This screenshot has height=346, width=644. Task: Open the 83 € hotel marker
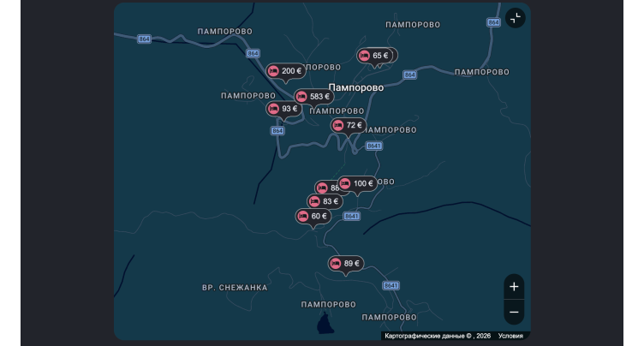325,201
